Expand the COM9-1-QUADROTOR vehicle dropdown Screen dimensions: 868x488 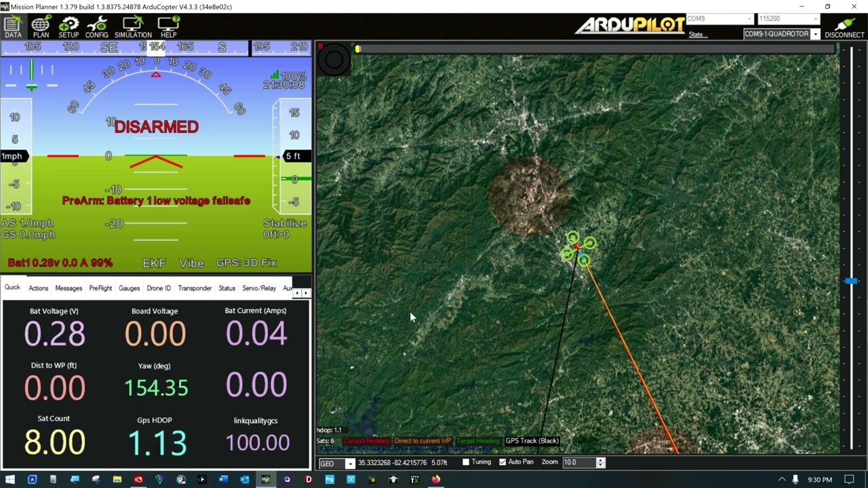[x=815, y=34]
